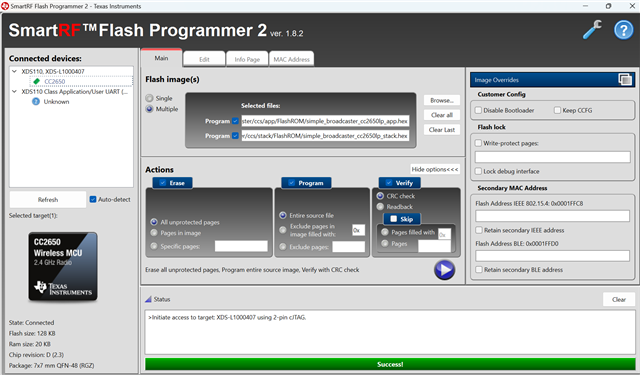Click the Refresh devices button

coord(48,200)
